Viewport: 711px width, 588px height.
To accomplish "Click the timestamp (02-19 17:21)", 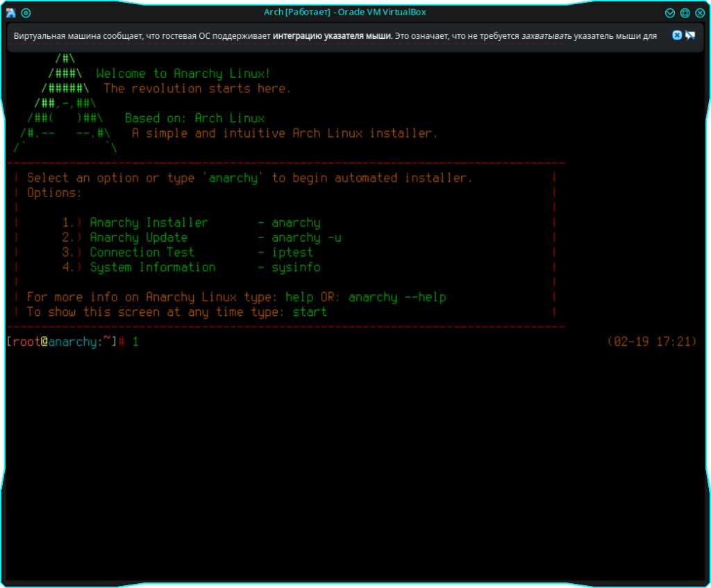I will coord(651,342).
